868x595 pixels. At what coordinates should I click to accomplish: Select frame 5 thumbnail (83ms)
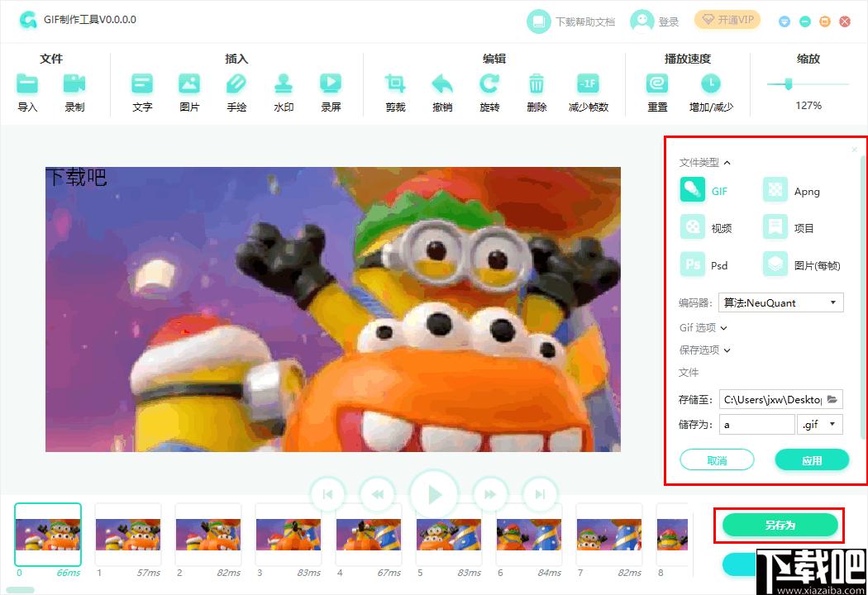448,534
